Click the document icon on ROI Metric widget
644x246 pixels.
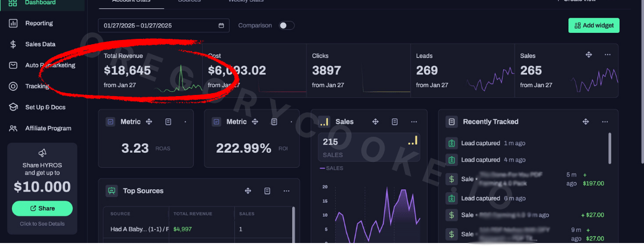tap(274, 122)
